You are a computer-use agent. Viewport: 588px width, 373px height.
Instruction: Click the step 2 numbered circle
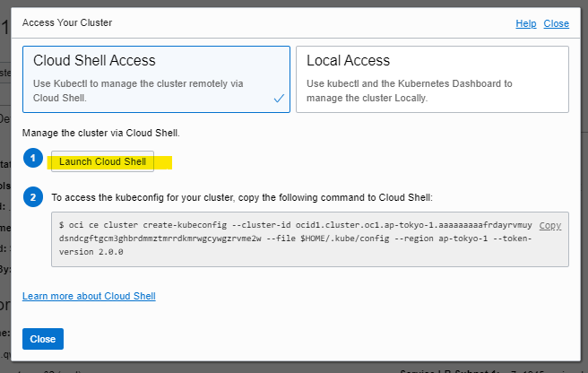(33, 197)
